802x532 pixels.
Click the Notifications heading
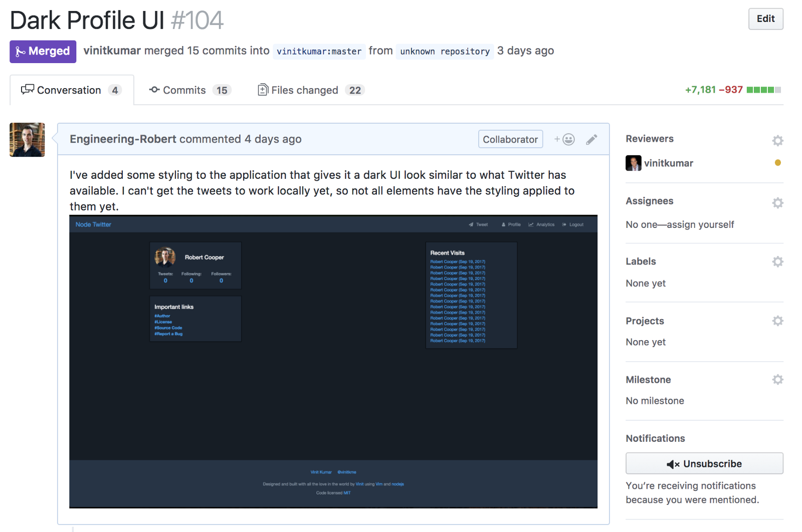(x=655, y=438)
